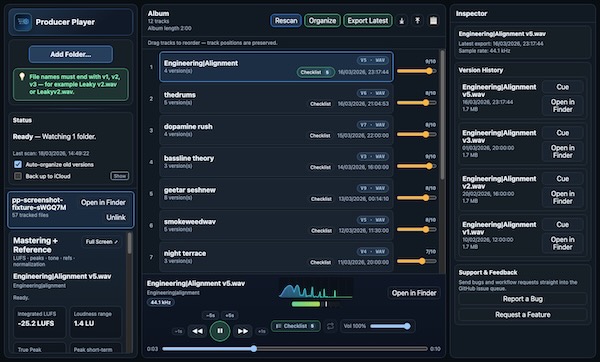Image resolution: width=600 pixels, height=362 pixels.
Task: Toggle the repeat loop icon
Action: [330, 326]
